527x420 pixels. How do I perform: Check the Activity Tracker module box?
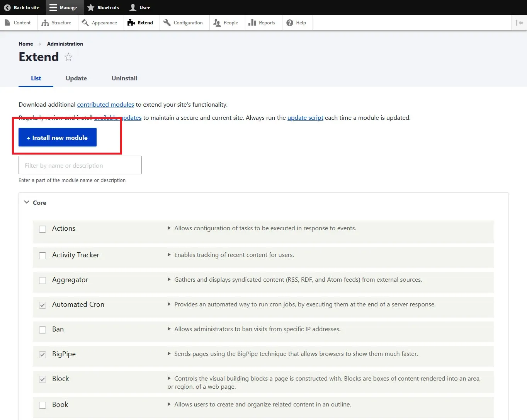click(42, 256)
